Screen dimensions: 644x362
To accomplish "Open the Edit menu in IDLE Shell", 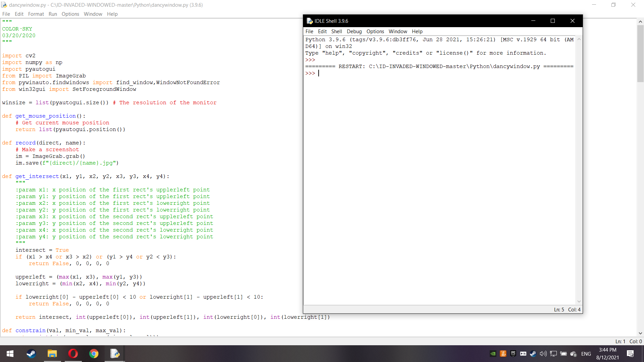I will point(322,32).
